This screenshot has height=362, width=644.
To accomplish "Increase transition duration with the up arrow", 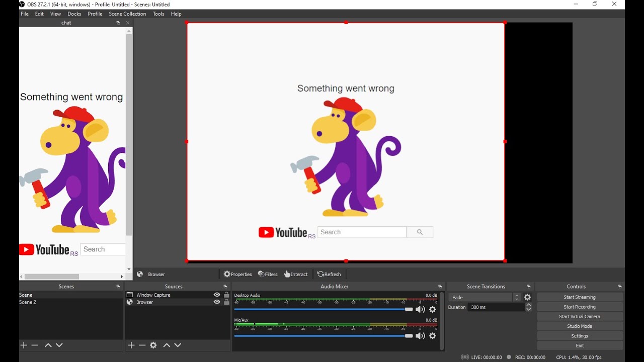I will tap(529, 305).
